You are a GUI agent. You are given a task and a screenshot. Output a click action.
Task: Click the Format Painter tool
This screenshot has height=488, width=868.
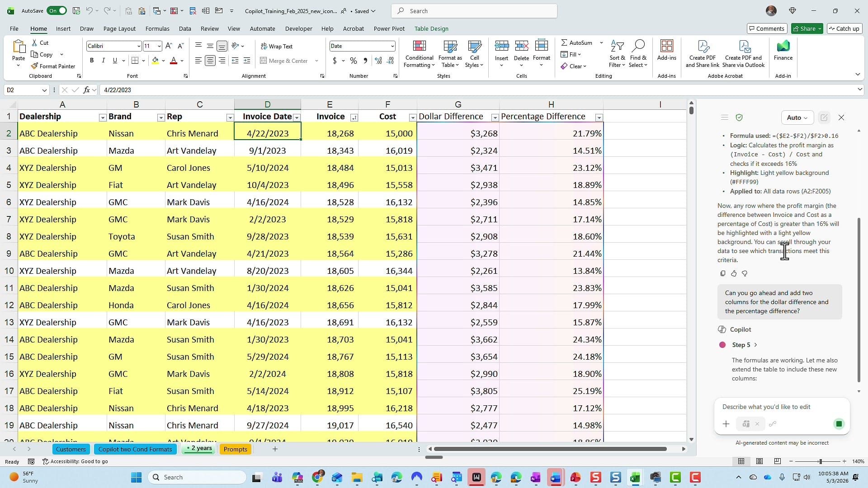53,66
